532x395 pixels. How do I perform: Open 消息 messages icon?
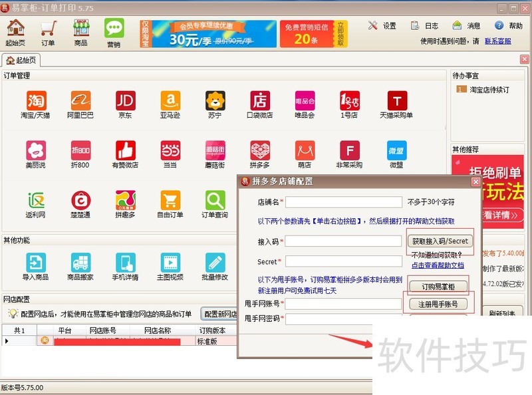click(x=467, y=26)
